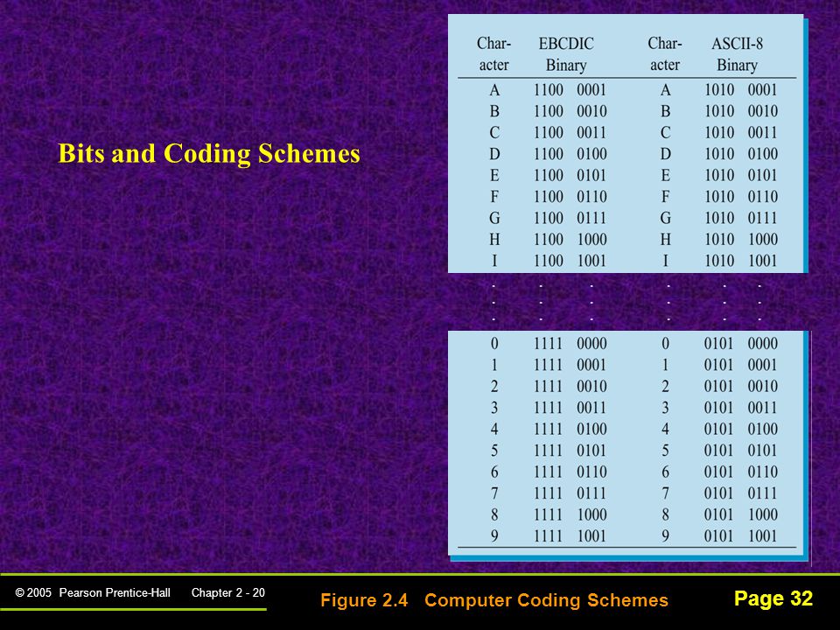Viewport: 840px width, 630px height.
Task: Click EBCDIC code '1111 0101' for digit 5
Action: coord(570,451)
